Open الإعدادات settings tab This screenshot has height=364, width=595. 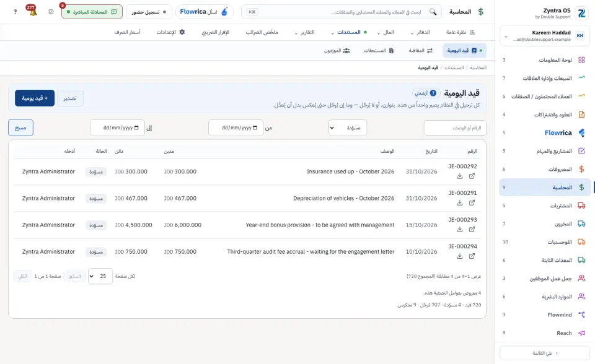pos(170,32)
